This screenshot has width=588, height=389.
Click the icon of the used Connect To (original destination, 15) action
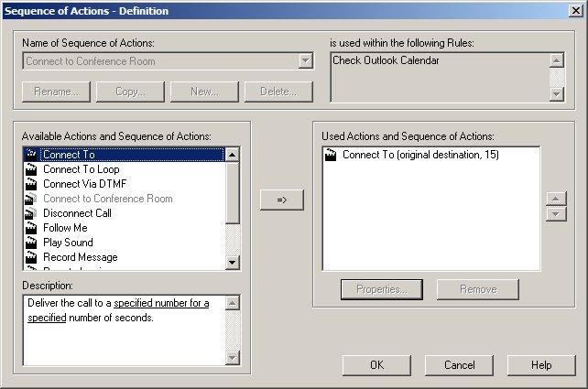click(331, 155)
